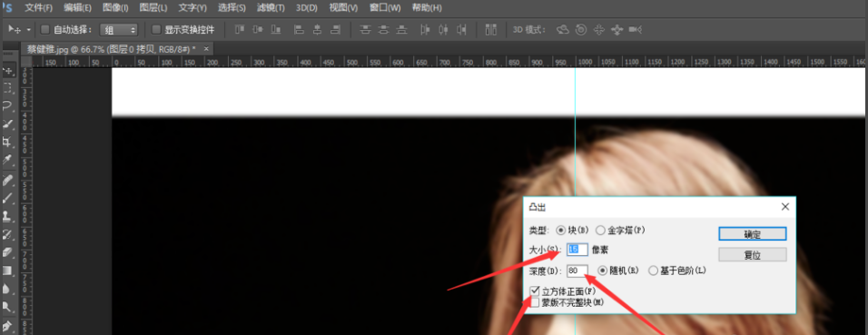The height and width of the screenshot is (335, 868).
Task: Click Align Vertical Centers icon
Action: tap(258, 29)
